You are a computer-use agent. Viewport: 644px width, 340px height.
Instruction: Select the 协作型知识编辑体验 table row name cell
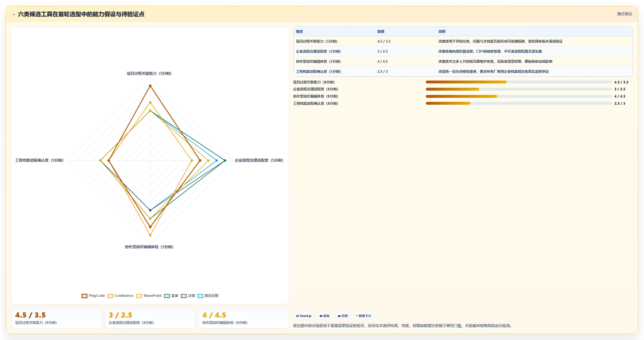[318, 62]
